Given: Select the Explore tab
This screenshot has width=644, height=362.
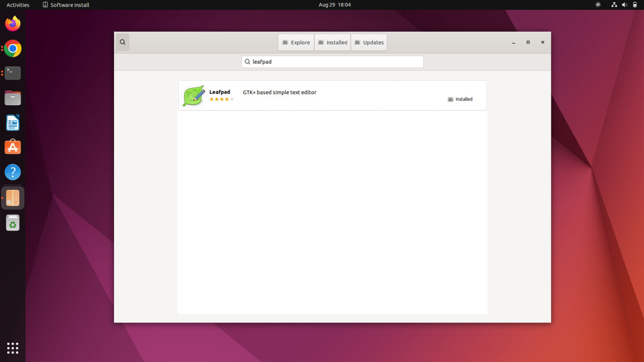Looking at the screenshot, I should click(296, 42).
